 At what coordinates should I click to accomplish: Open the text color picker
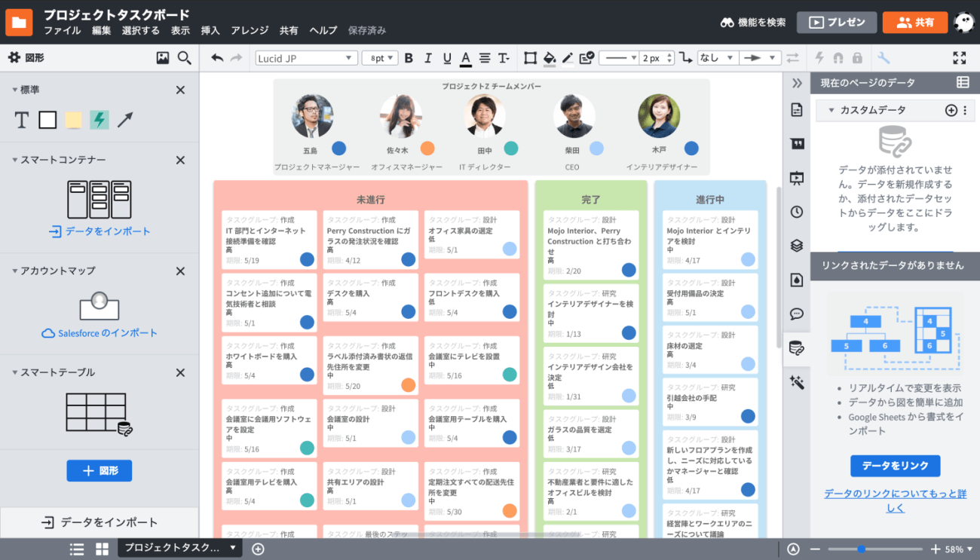tap(466, 58)
